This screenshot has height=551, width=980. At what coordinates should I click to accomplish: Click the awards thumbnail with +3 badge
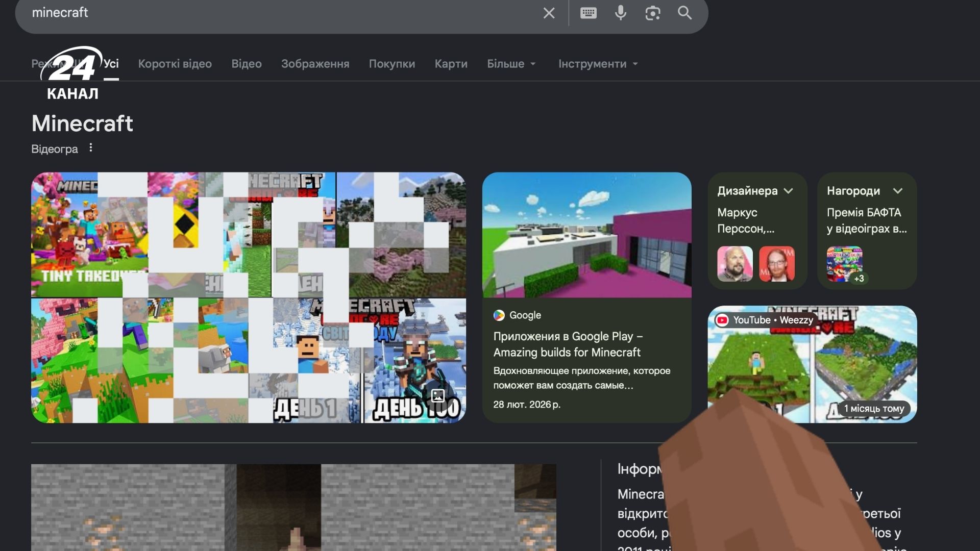coord(845,264)
